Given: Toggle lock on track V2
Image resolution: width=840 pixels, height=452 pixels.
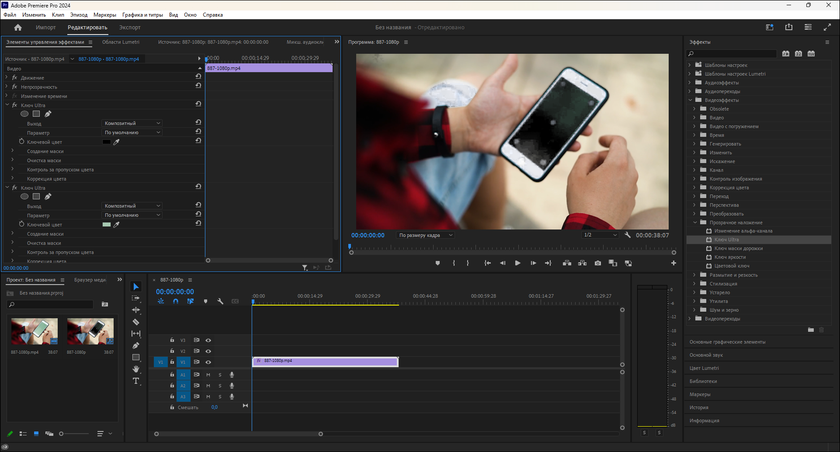Looking at the screenshot, I should coord(172,351).
